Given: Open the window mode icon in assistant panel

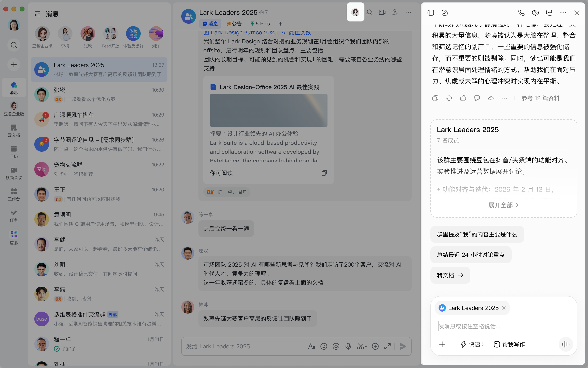Looking at the screenshot, I should pyautogui.click(x=549, y=13).
